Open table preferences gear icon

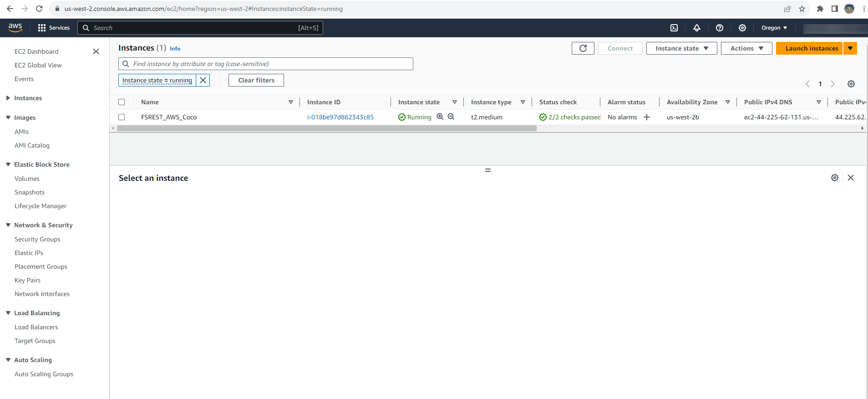click(x=851, y=84)
